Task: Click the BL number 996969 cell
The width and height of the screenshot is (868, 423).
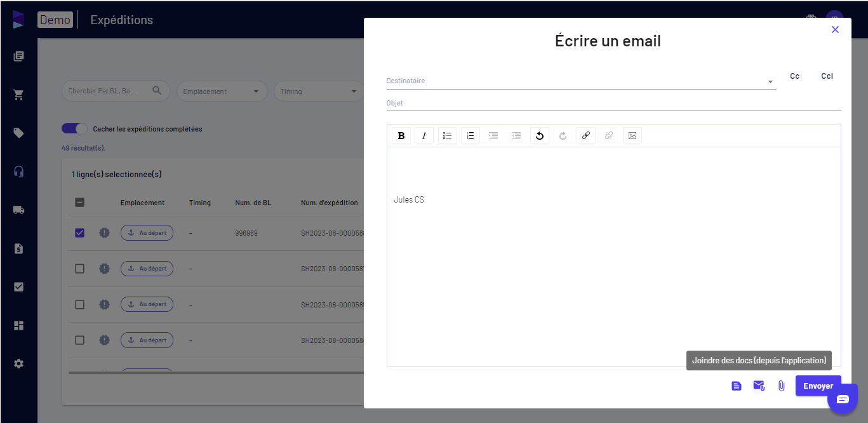Action: tap(246, 233)
